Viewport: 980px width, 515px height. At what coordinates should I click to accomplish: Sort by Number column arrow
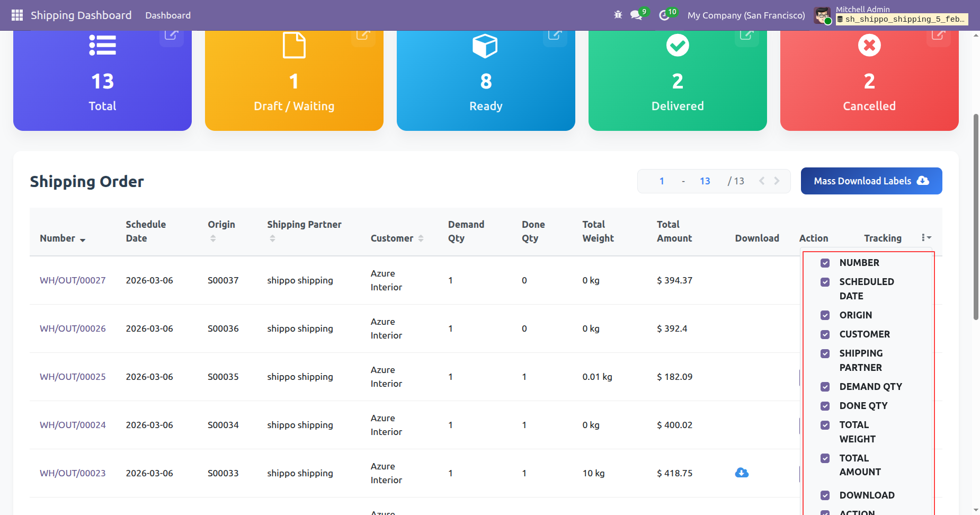click(x=83, y=240)
